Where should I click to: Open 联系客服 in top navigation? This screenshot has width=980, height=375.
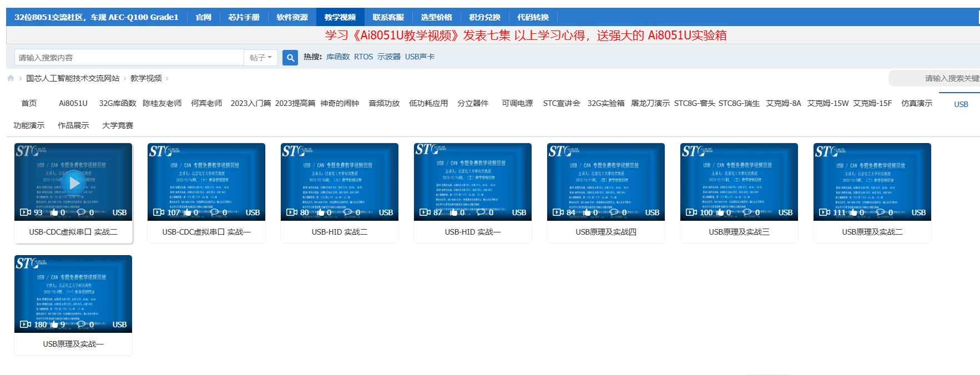388,17
